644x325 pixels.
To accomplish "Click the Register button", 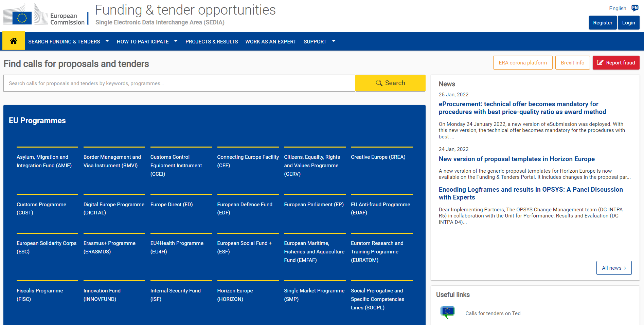I will point(603,23).
